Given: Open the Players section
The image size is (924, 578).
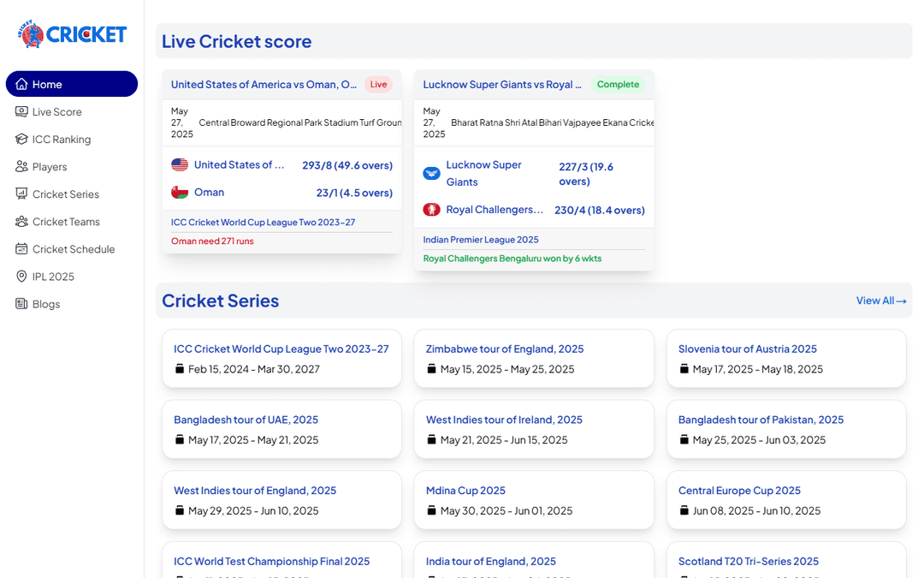Looking at the screenshot, I should (72, 166).
